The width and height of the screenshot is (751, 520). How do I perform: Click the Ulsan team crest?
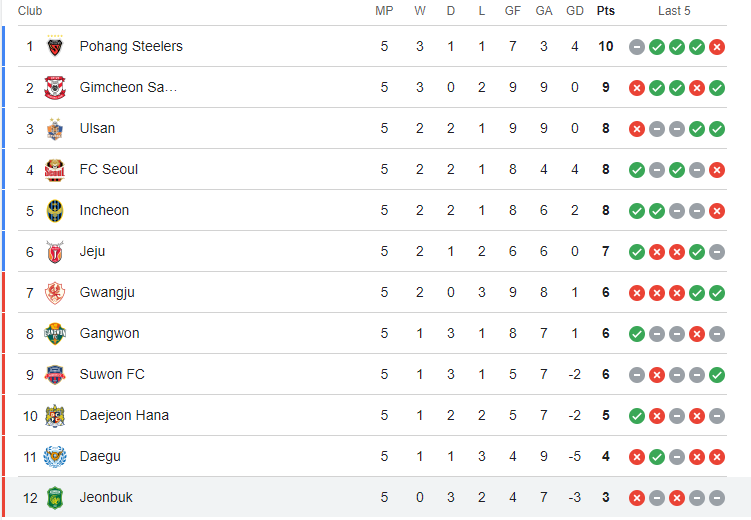tap(55, 129)
